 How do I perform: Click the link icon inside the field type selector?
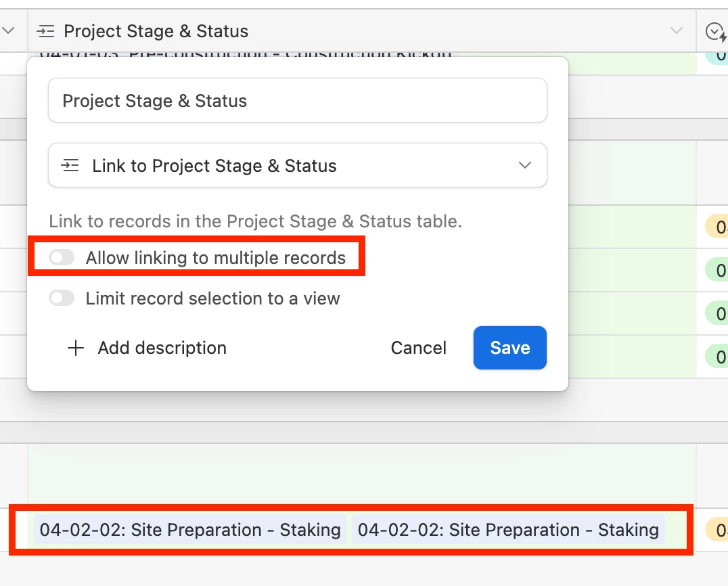[x=70, y=166]
